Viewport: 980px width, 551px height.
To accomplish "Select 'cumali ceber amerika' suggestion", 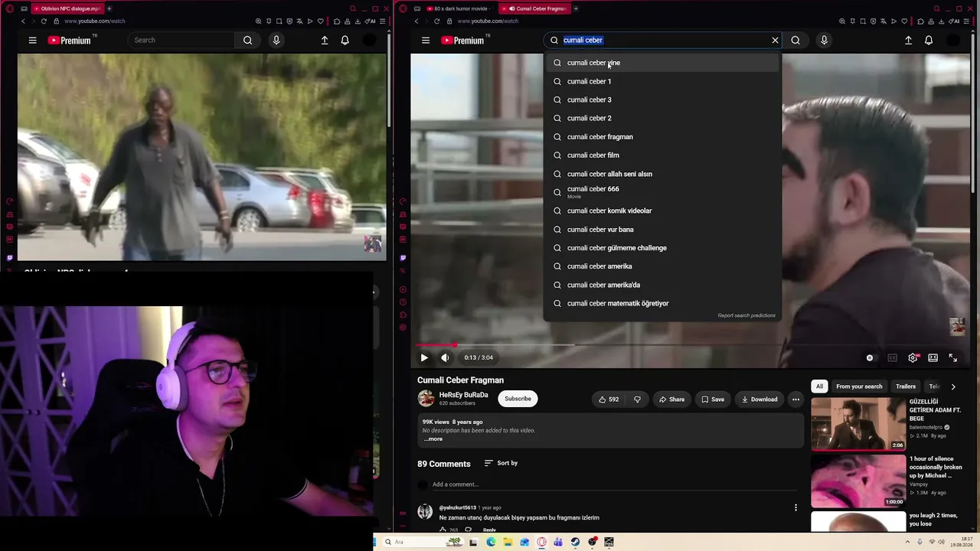I will pos(662,266).
